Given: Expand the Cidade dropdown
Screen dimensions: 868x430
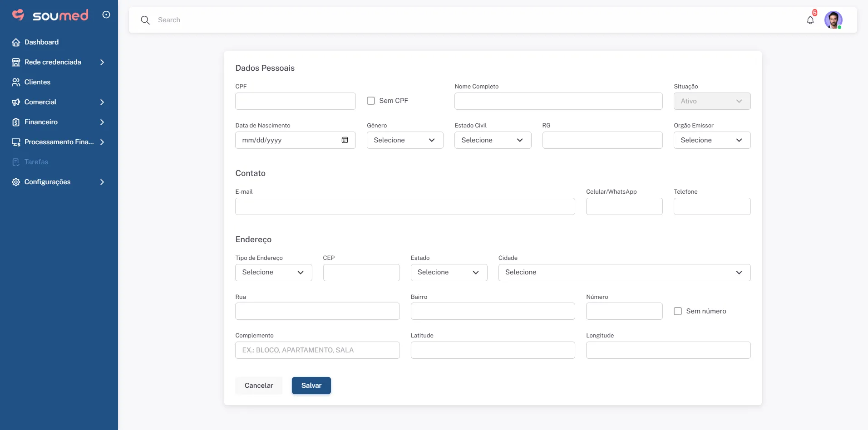Looking at the screenshot, I should (624, 273).
